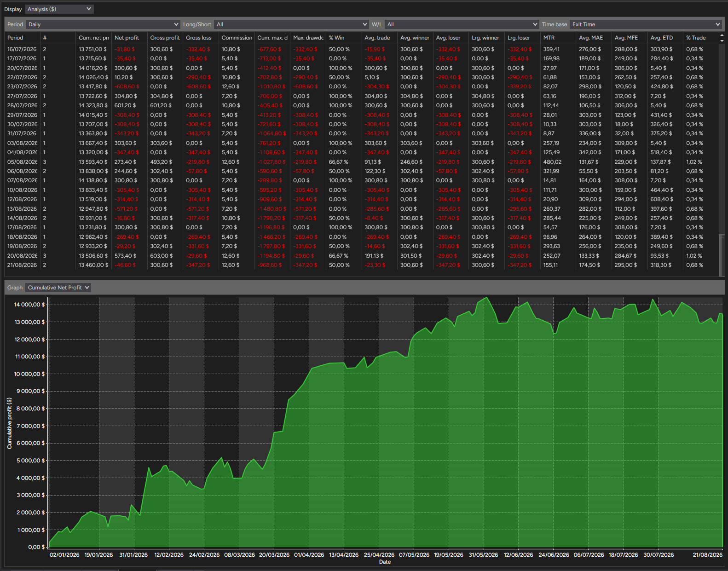Click the Lrg. loser column header
Screen dimensions: 728x571
click(x=522, y=38)
